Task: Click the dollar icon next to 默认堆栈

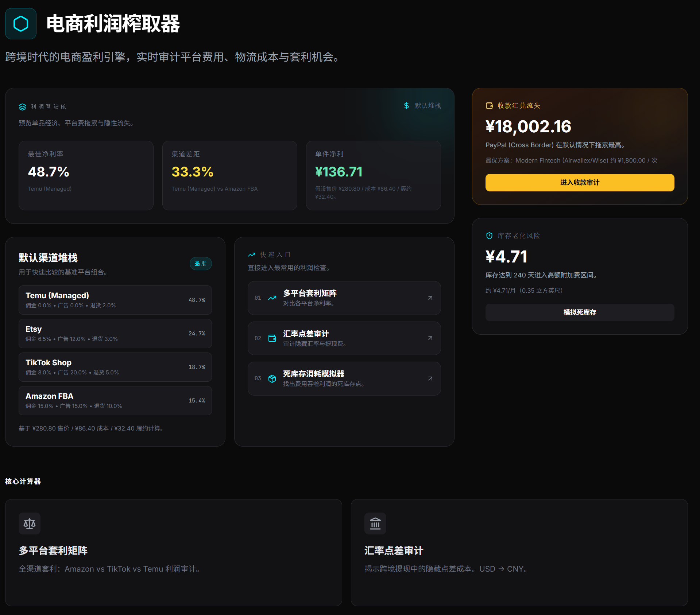Action: coord(406,106)
